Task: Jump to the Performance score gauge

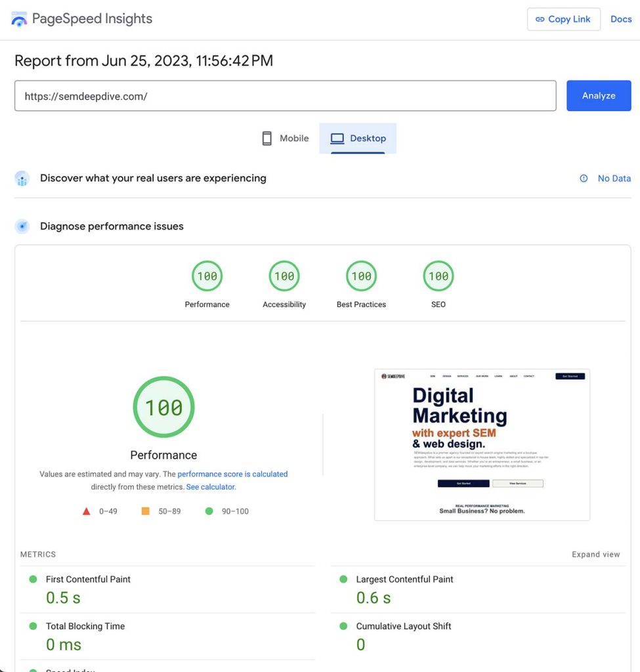Action: coord(207,276)
